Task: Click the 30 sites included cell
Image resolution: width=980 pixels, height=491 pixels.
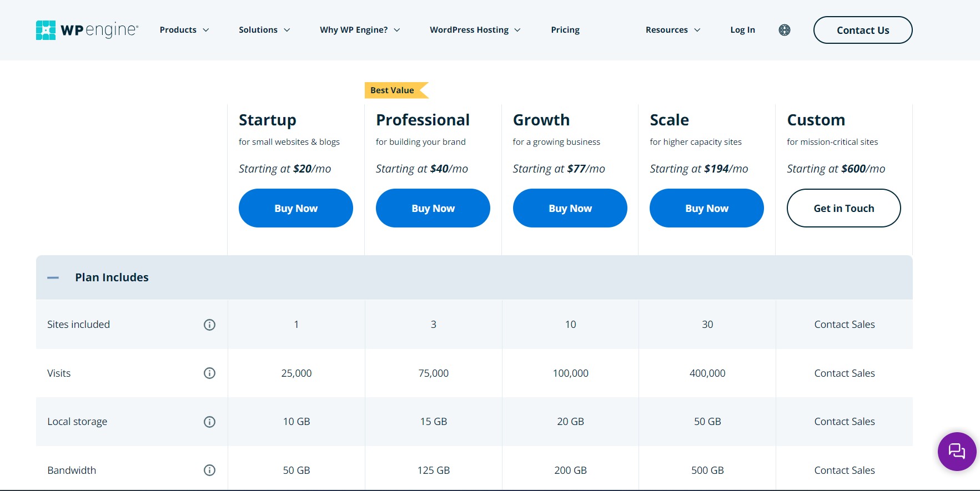Action: [x=707, y=325]
